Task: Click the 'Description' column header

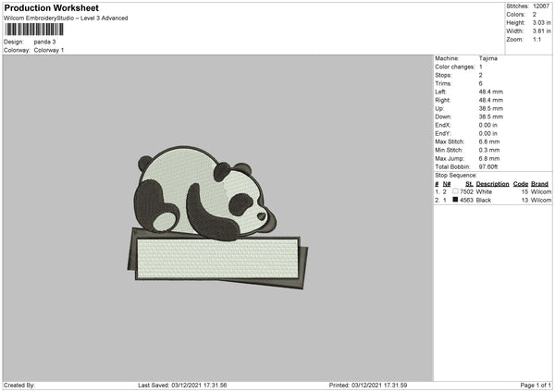Action: point(492,184)
